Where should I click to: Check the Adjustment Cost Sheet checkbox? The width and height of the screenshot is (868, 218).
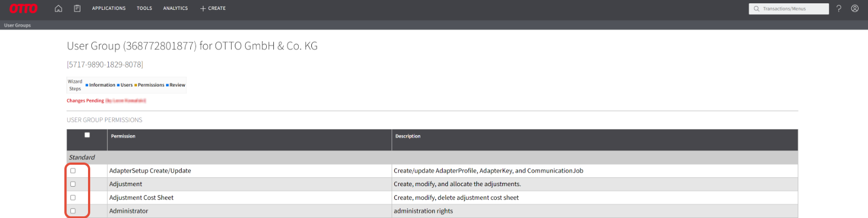73,198
